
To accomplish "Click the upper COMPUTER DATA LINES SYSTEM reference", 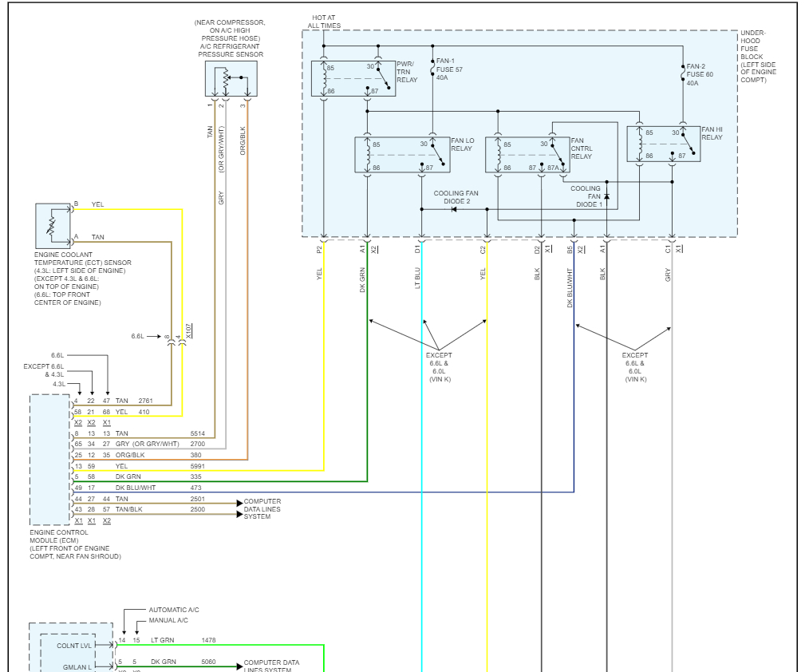I will 262,508.
